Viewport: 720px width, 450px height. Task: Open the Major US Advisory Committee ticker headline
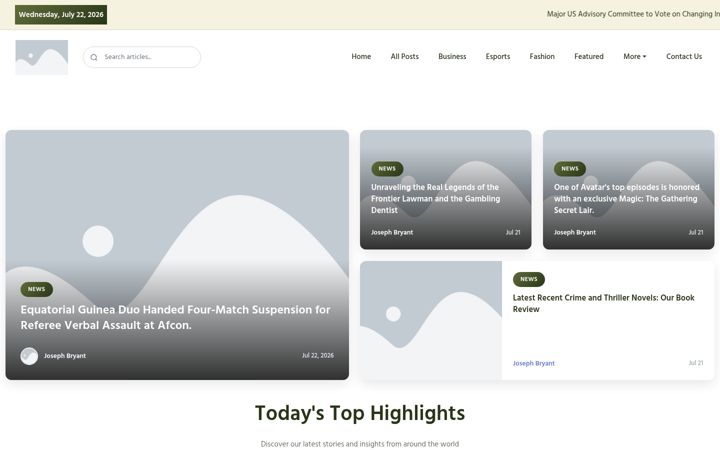[633, 14]
